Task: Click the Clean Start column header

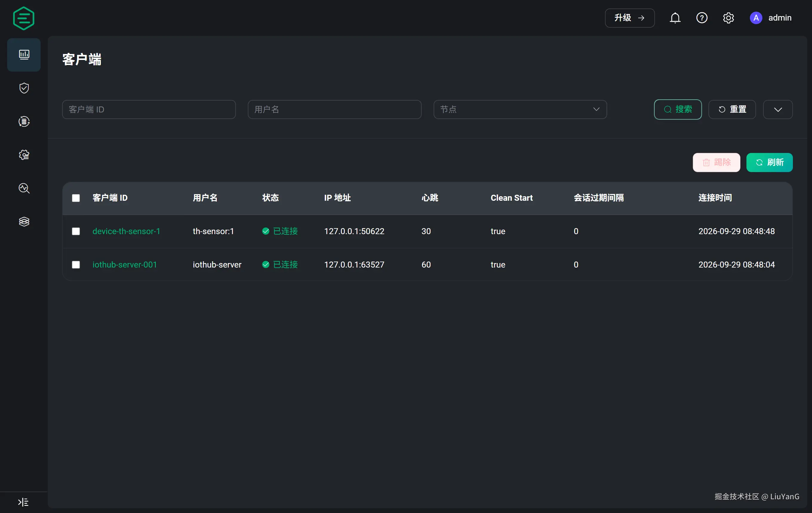Action: (512, 198)
